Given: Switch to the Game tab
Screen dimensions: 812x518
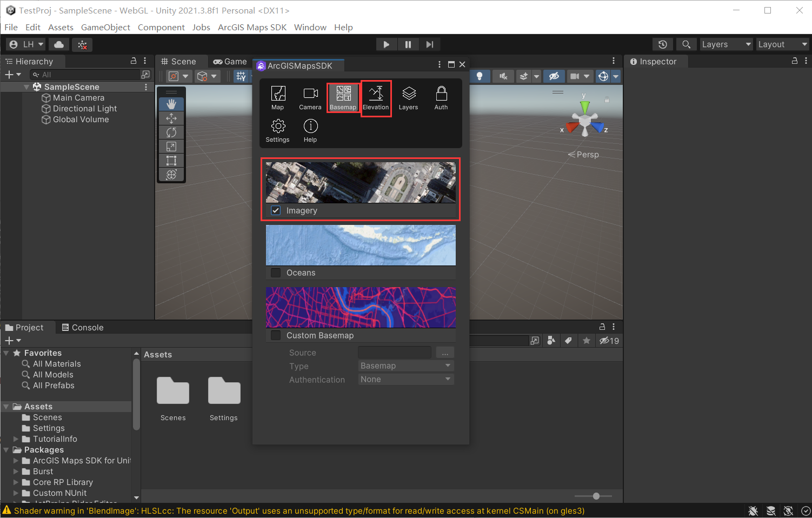Looking at the screenshot, I should pos(230,62).
